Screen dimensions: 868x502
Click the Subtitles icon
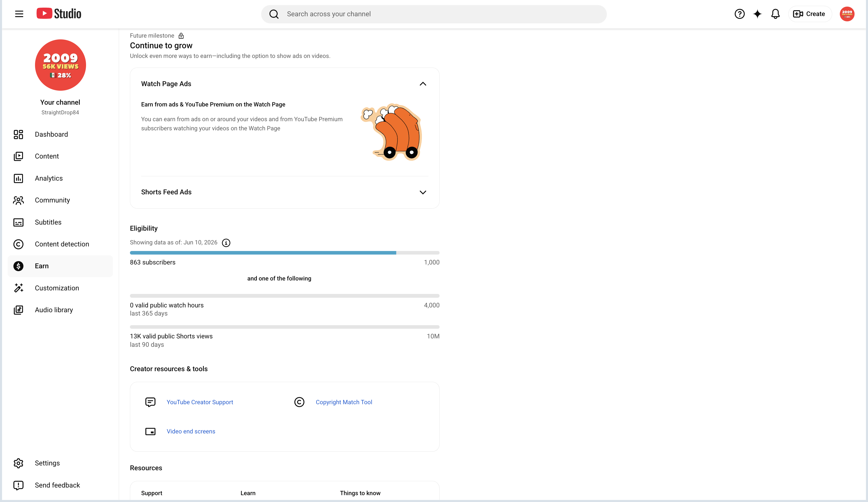[18, 222]
